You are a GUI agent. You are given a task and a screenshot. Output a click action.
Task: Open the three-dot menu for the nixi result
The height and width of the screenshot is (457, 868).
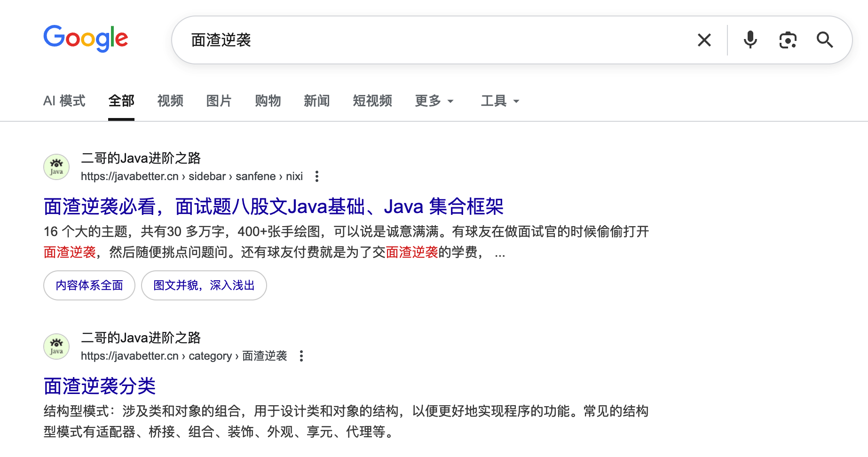317,176
